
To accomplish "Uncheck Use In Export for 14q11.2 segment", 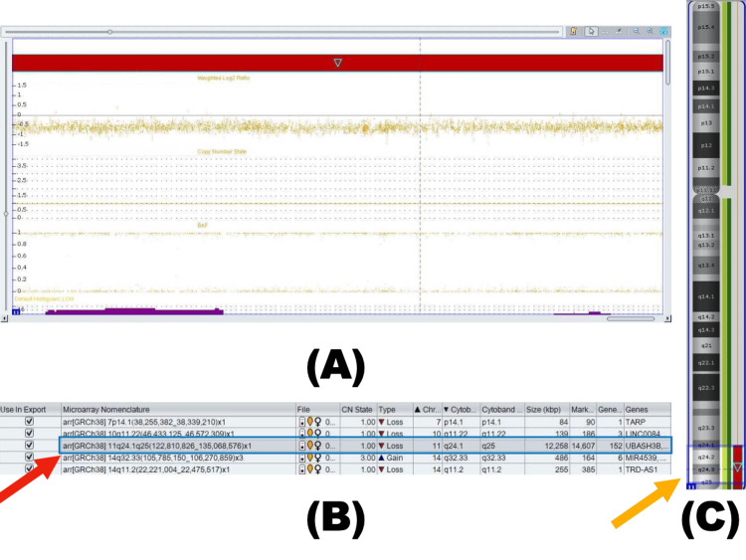I will click(x=29, y=468).
